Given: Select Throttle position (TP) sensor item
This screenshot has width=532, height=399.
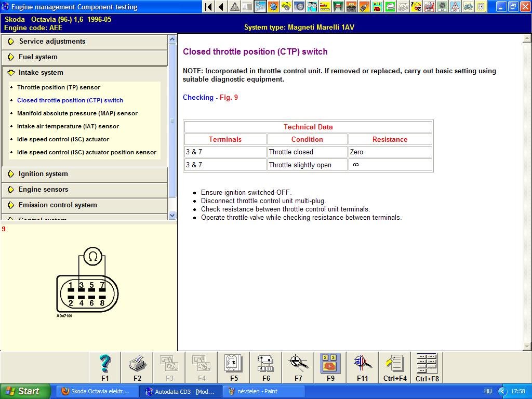Looking at the screenshot, I should click(59, 87).
